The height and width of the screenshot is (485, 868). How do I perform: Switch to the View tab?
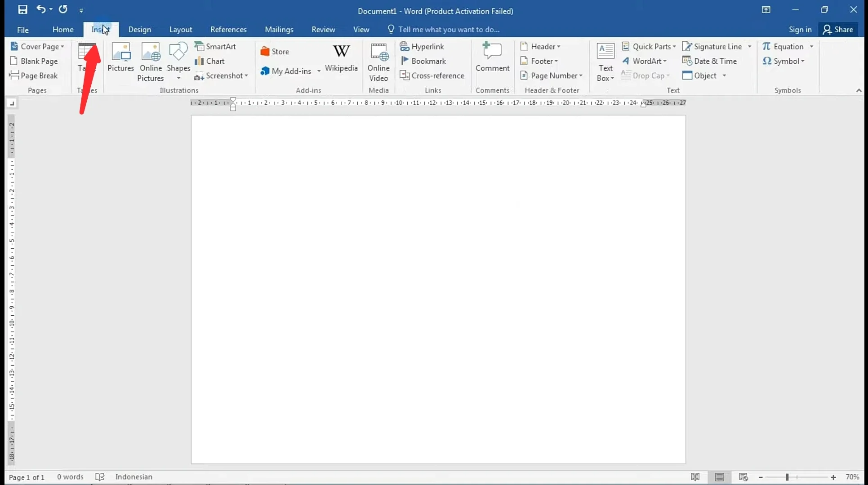tap(361, 30)
